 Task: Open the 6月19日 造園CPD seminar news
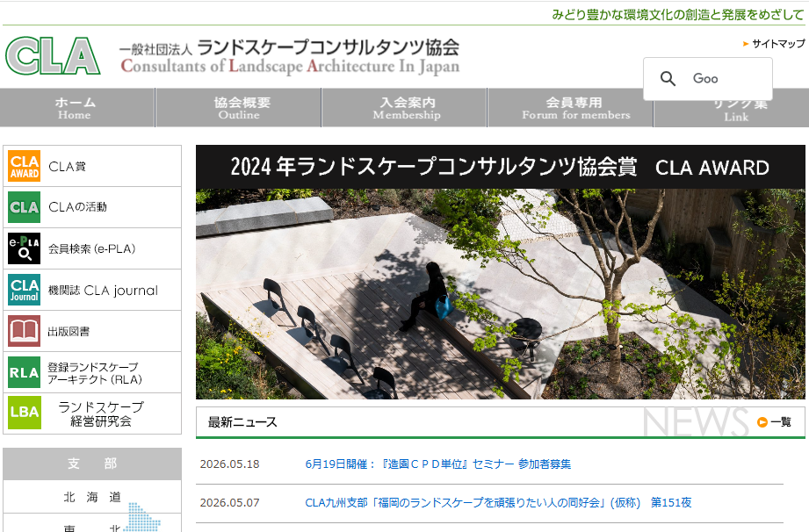pos(438,464)
